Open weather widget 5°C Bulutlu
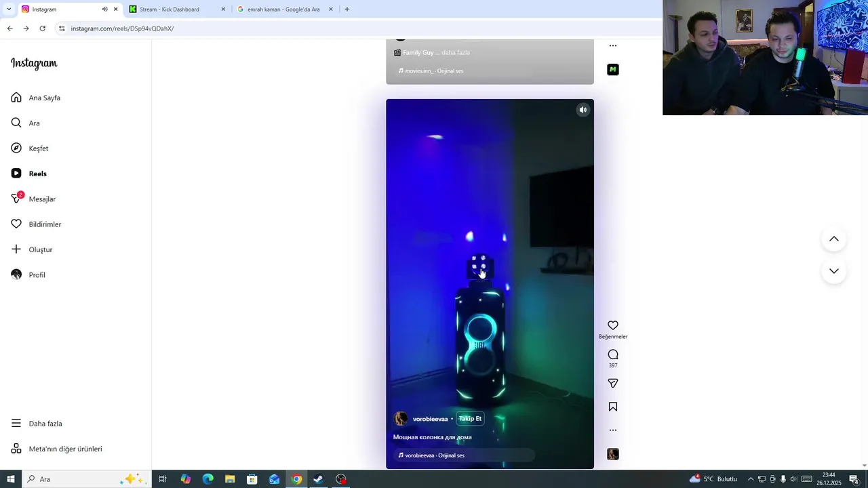This screenshot has height=488, width=868. [x=713, y=479]
